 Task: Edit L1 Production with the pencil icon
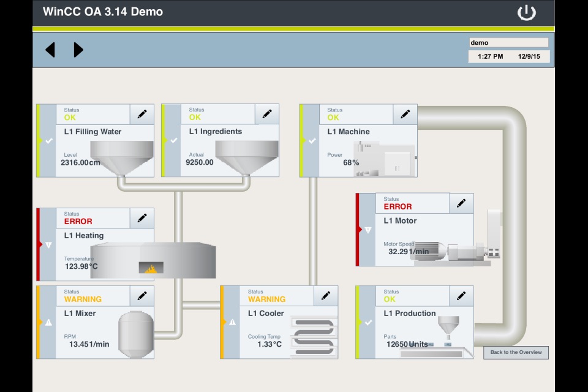[461, 296]
